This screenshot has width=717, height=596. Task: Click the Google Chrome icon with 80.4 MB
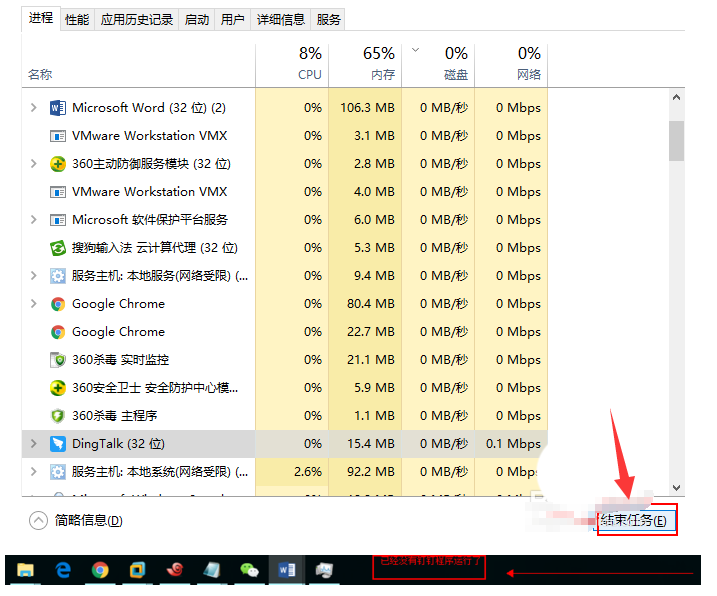coord(58,304)
